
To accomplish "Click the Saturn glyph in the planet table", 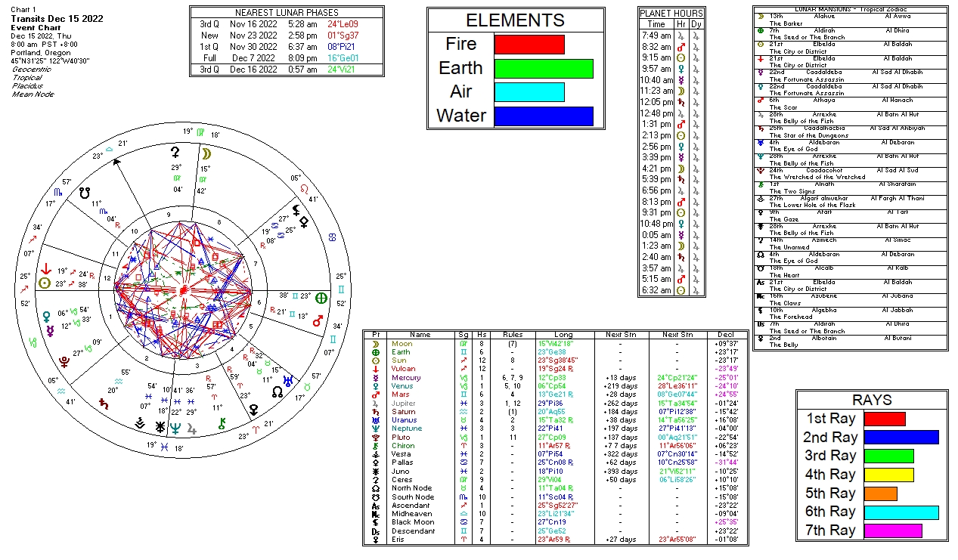I will click(375, 412).
